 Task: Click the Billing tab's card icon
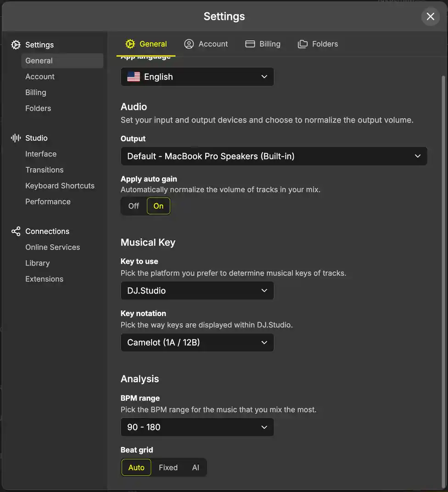click(250, 44)
